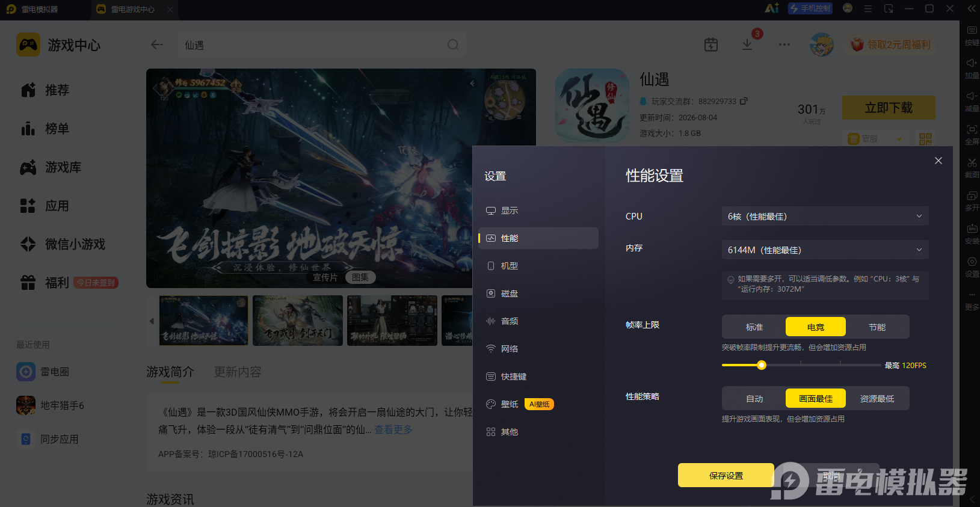Copy the player group number 882929733
980x507 pixels.
744,101
